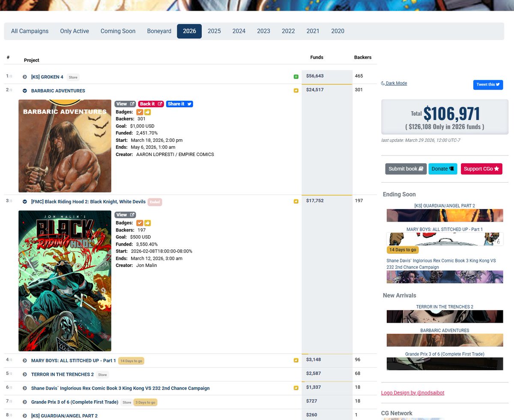Click the $106,971 total amount
The width and height of the screenshot is (514, 420).
pos(451,114)
